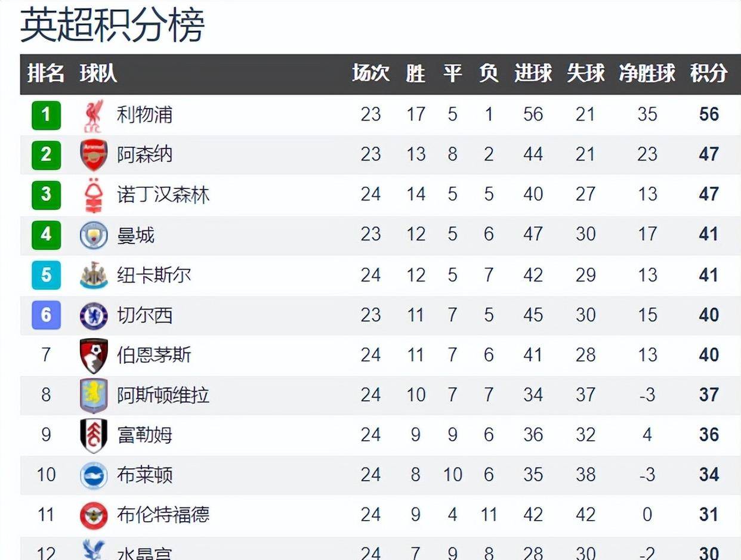Screen dimensions: 741x560
Task: Click the Fulham club crest
Action: (x=94, y=435)
